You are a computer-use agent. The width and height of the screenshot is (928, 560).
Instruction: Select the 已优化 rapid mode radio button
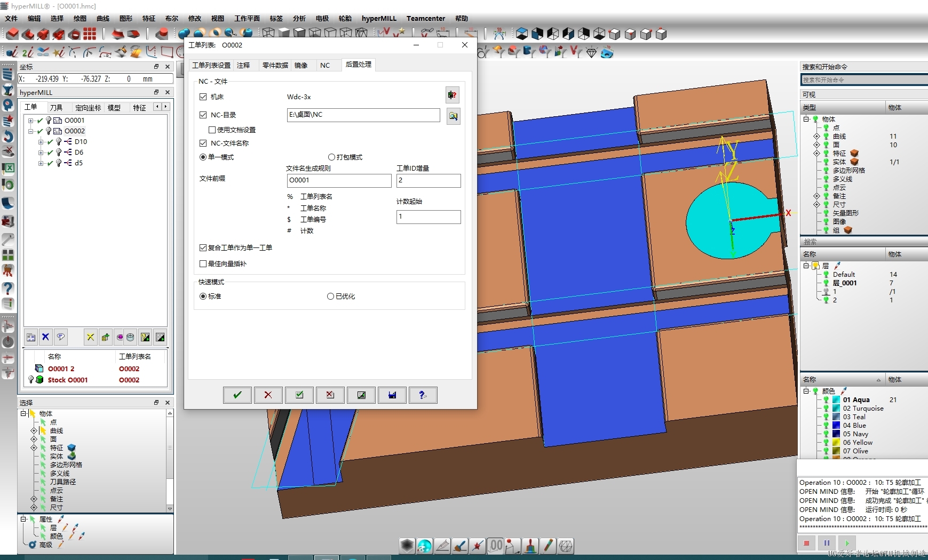pos(330,296)
